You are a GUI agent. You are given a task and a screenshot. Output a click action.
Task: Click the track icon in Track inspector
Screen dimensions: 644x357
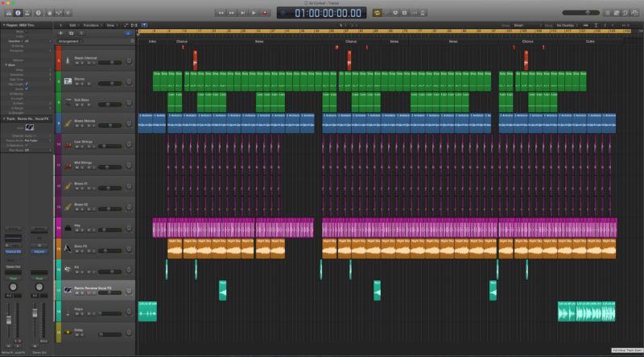(x=30, y=127)
